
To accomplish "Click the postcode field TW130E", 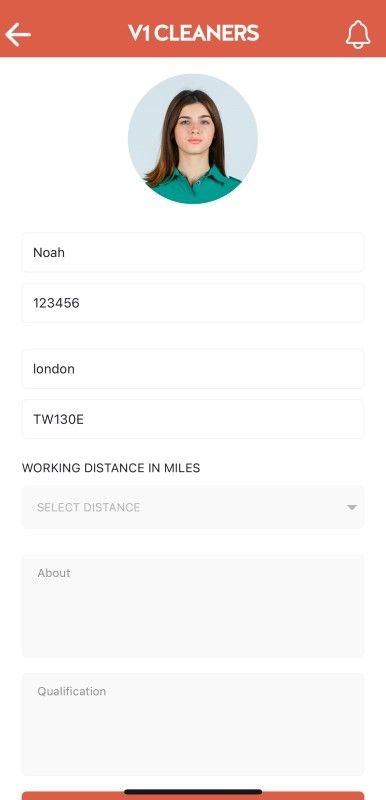I will point(193,419).
